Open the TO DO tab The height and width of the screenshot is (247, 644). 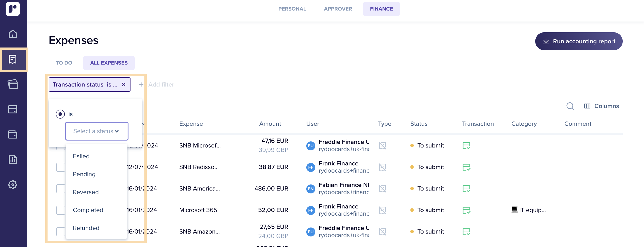(64, 63)
